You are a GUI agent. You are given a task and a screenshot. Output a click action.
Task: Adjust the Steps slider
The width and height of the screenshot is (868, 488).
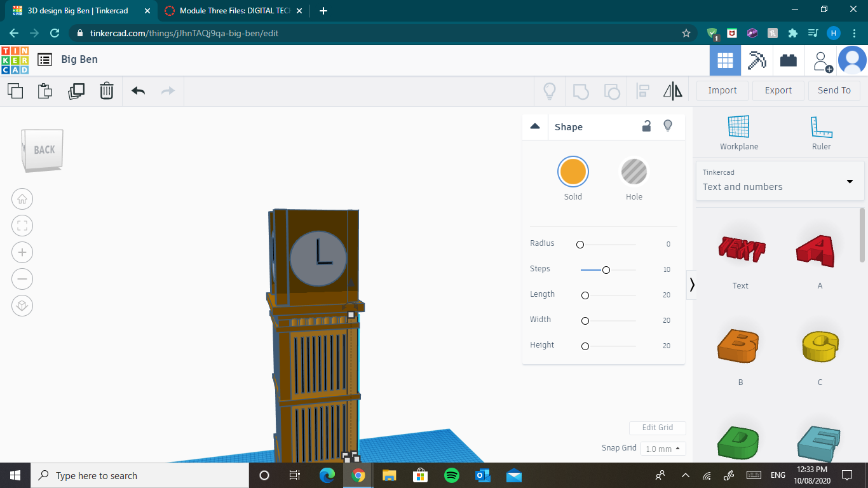coord(606,270)
